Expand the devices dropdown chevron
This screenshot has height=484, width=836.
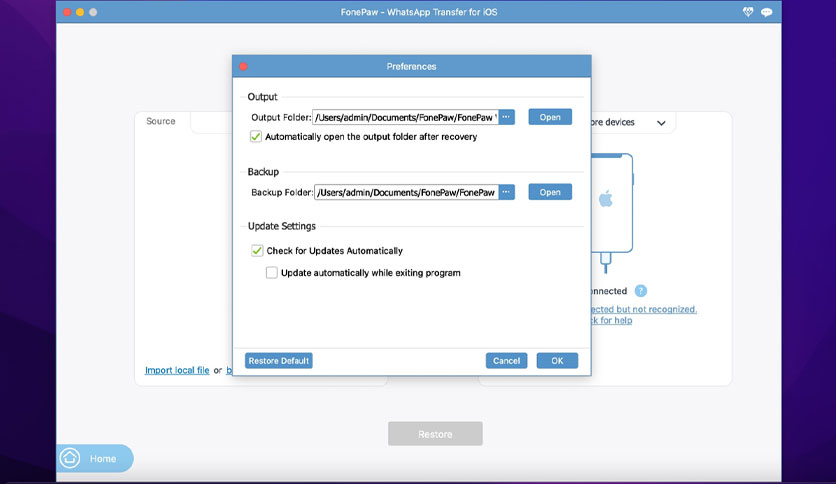point(661,123)
